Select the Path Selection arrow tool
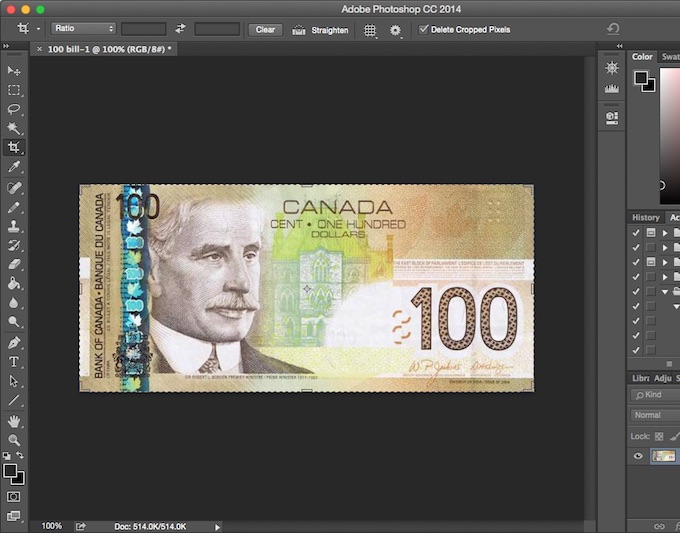 point(14,381)
